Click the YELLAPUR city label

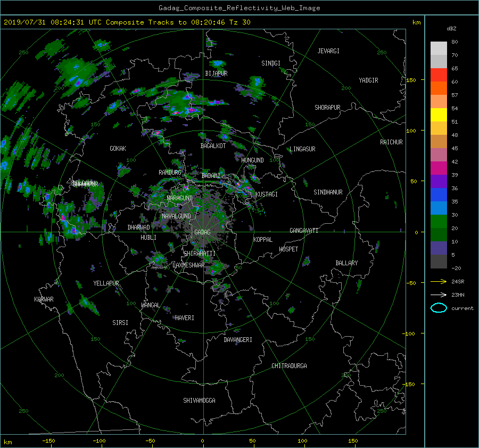pos(106,283)
